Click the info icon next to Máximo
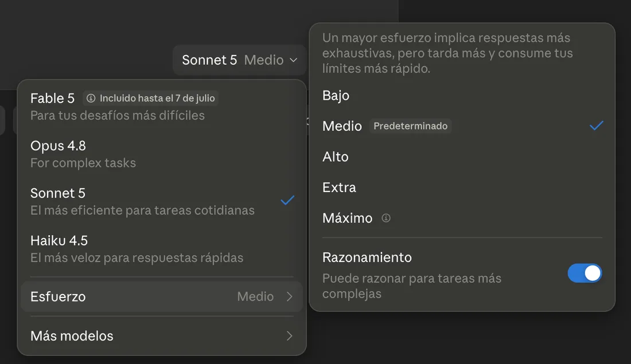Image resolution: width=631 pixels, height=364 pixels. 386,218
